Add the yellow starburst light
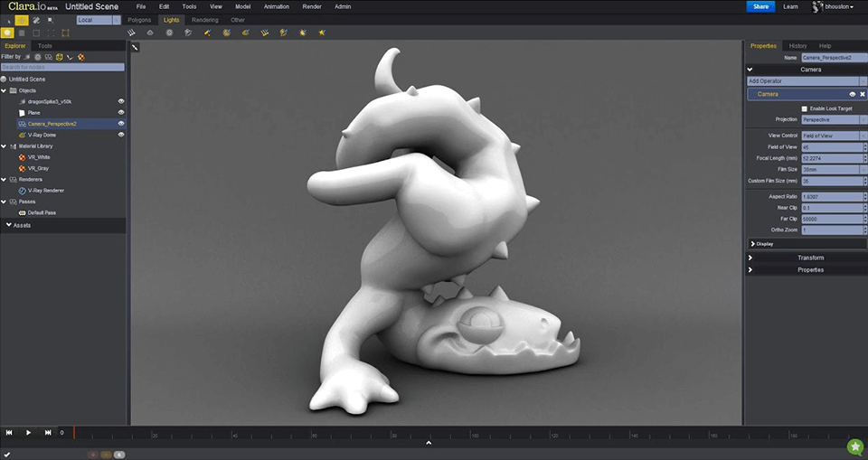Viewport: 868px width, 460px height. coord(303,33)
